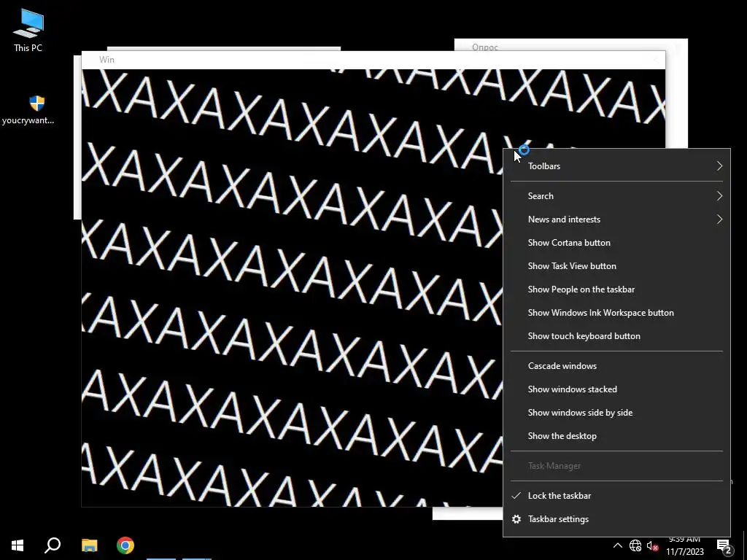This screenshot has width=747, height=560.
Task: Choose Cascade windows
Action: tap(616, 366)
